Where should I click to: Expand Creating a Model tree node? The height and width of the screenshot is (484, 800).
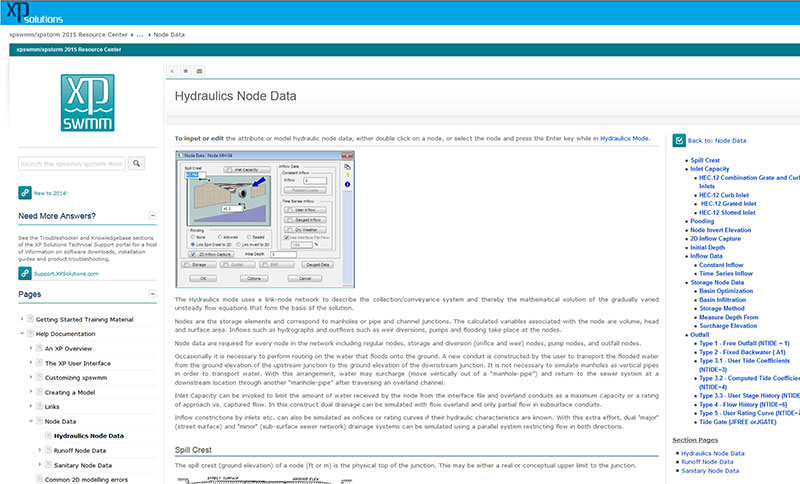tap(31, 392)
